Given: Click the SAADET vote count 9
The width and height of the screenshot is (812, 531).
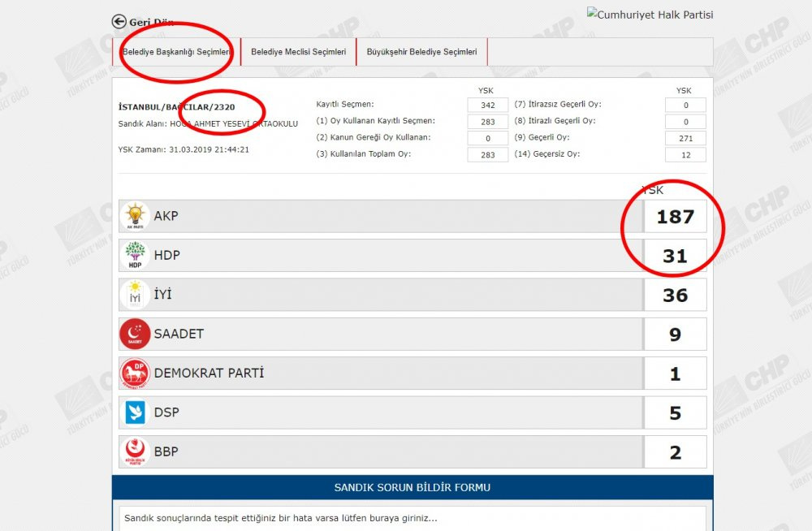Looking at the screenshot, I should point(676,335).
